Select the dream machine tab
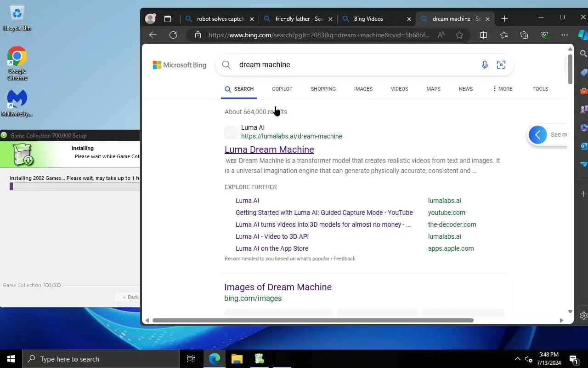 click(x=455, y=19)
